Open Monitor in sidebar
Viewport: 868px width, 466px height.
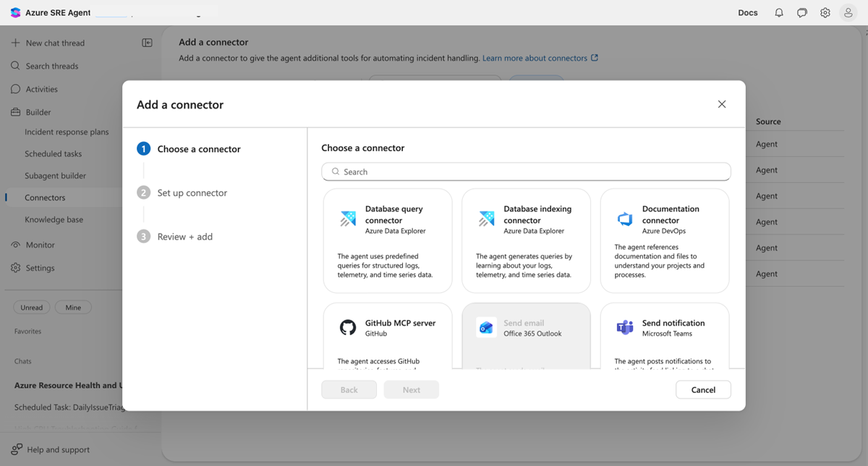tap(41, 245)
